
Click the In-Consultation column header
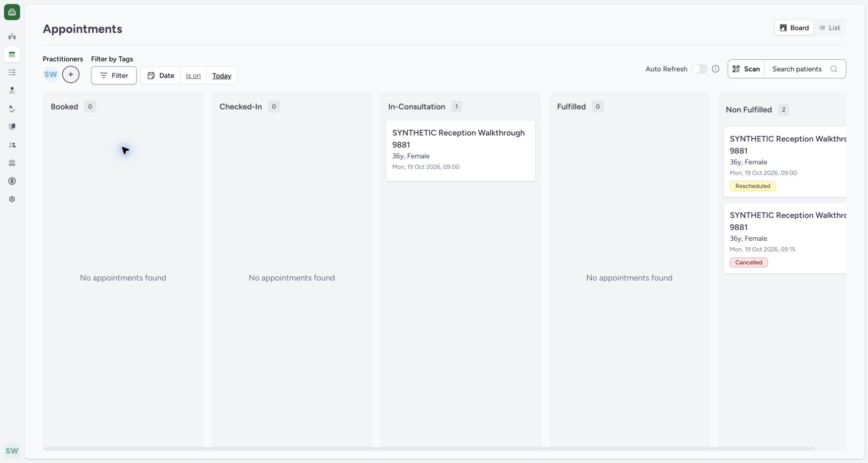[416, 107]
